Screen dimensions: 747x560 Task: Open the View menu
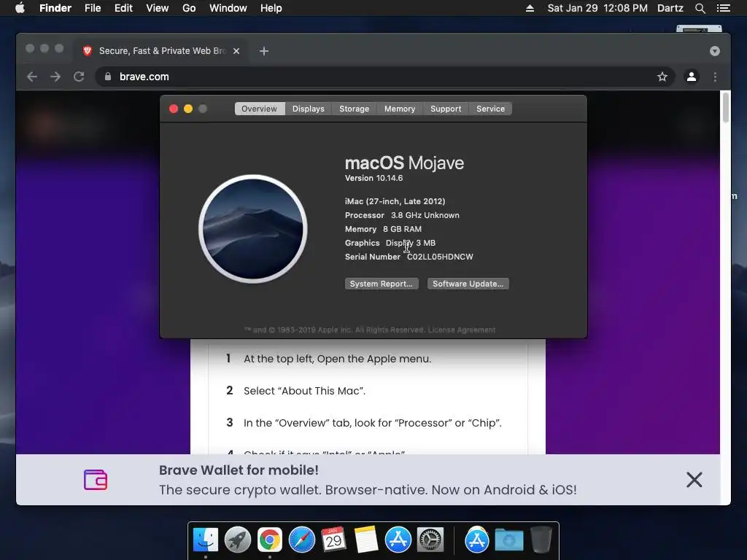coord(158,8)
